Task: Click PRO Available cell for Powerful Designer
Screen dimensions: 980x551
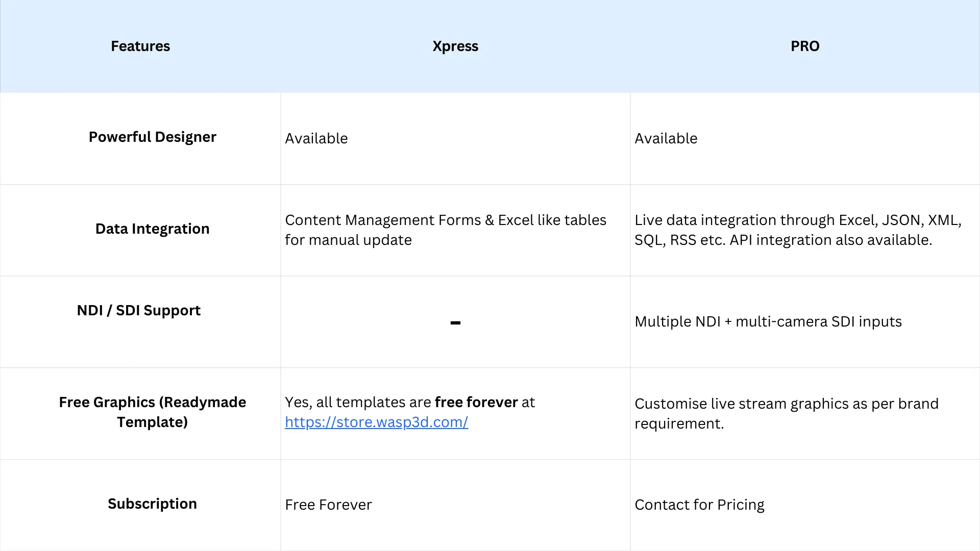Action: (x=666, y=138)
